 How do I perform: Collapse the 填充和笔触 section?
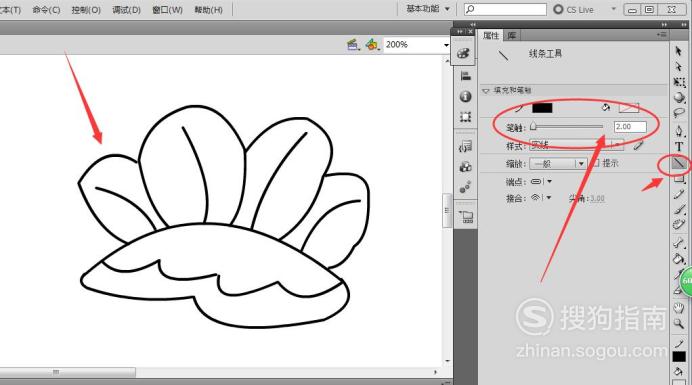[486, 91]
